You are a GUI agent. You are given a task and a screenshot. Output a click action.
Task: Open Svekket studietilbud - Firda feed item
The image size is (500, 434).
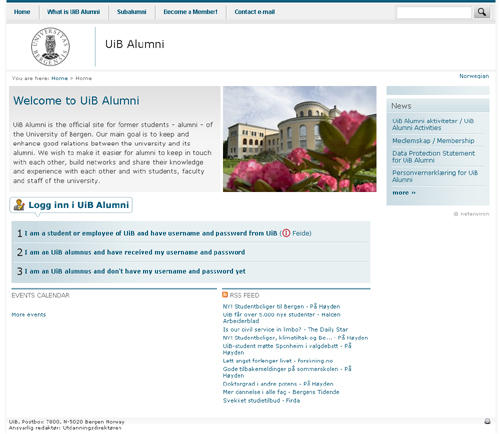(x=261, y=400)
